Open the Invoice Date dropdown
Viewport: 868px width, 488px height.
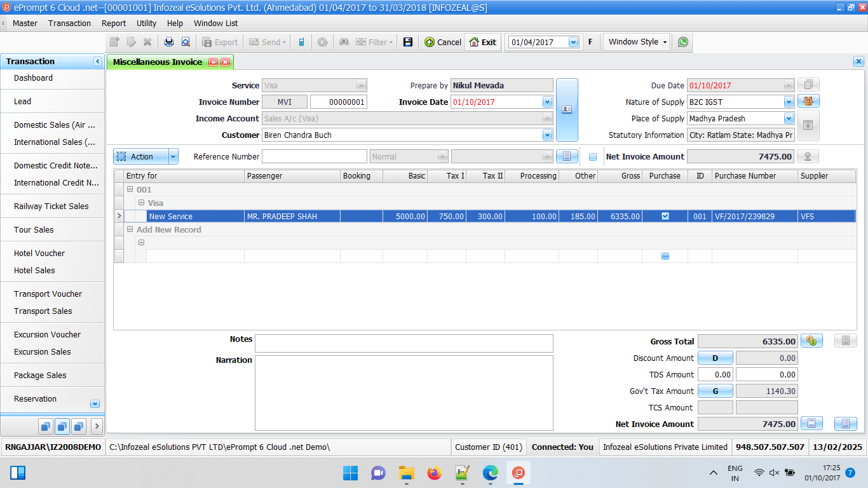(x=548, y=102)
